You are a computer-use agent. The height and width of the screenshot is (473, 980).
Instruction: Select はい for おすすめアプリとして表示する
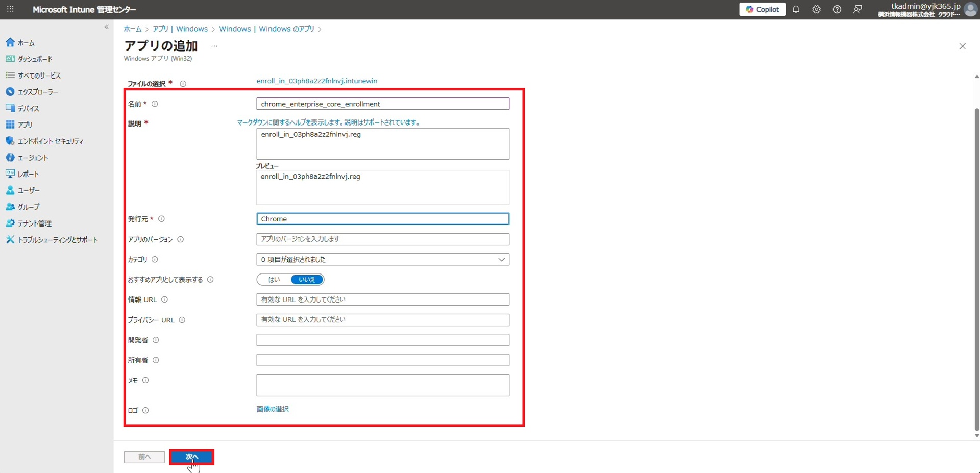(274, 280)
